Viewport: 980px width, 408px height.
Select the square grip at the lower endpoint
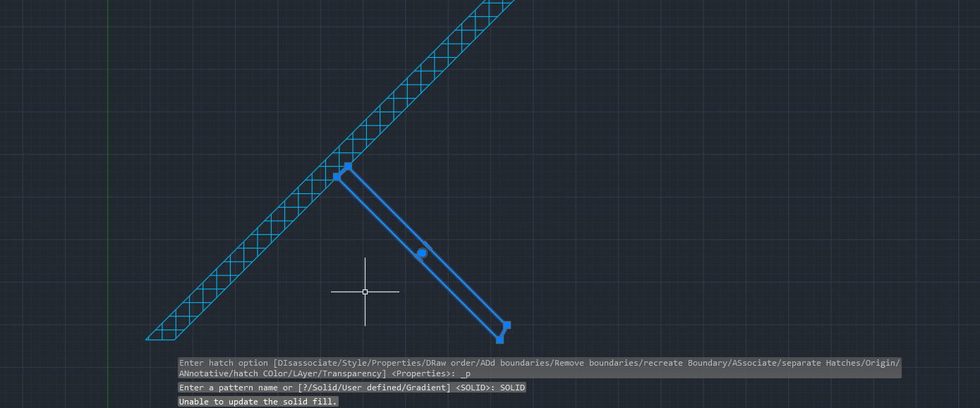[500, 339]
